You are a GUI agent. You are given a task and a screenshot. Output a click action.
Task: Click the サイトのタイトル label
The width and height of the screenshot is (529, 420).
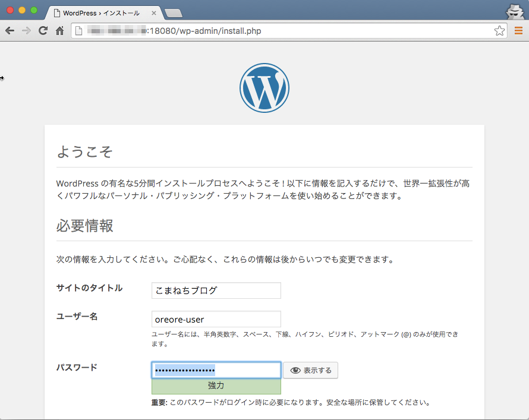pyautogui.click(x=89, y=288)
